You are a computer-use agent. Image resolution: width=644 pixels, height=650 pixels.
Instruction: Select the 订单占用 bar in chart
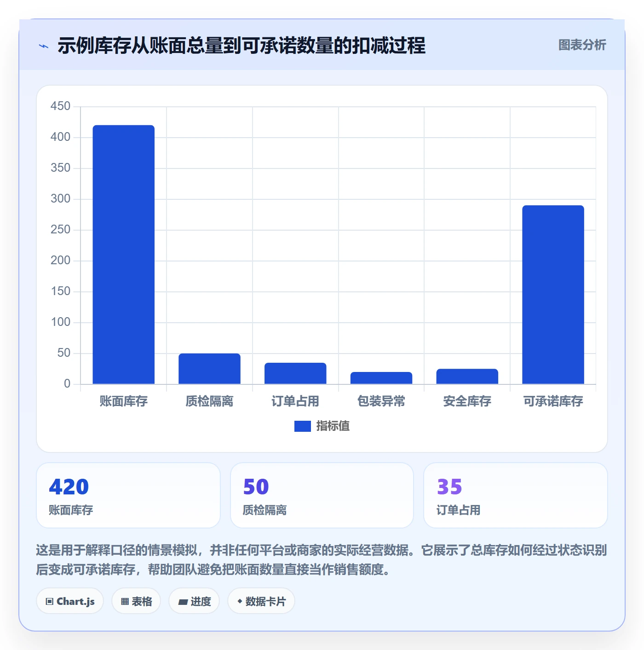295,373
